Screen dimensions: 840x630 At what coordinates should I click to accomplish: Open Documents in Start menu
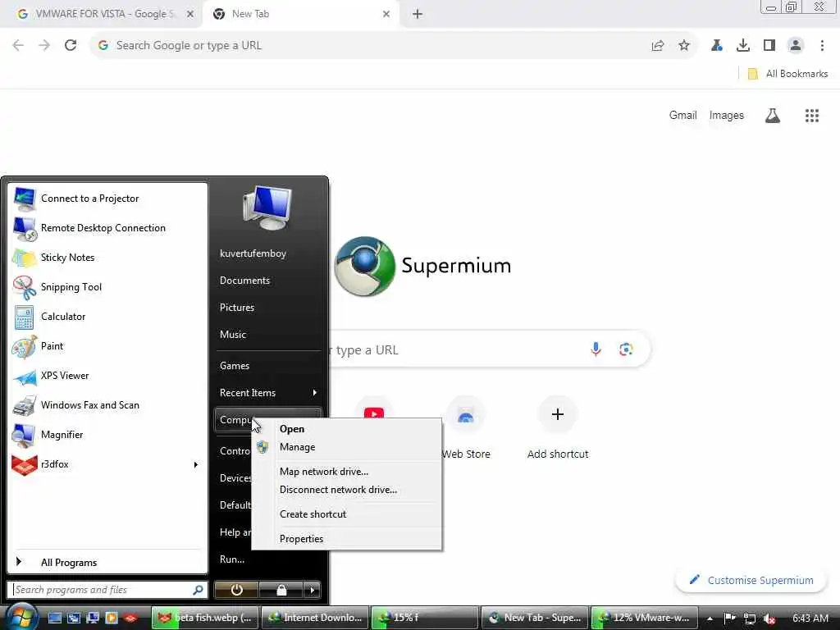[268, 281]
